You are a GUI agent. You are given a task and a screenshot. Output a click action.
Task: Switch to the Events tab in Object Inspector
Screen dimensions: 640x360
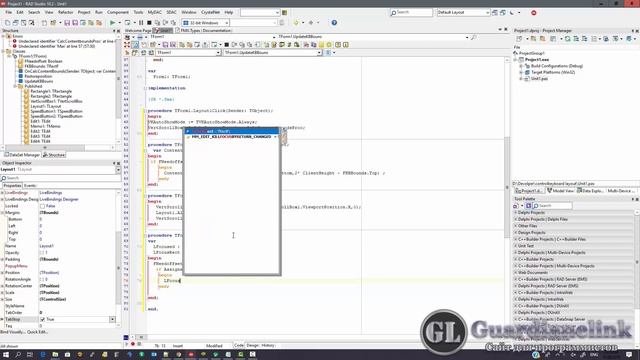(30, 185)
